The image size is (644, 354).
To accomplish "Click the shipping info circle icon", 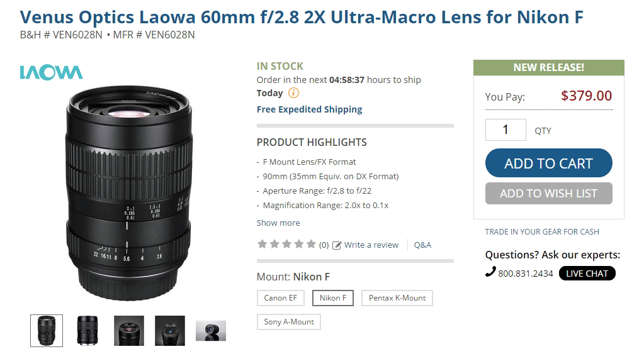I will 293,93.
